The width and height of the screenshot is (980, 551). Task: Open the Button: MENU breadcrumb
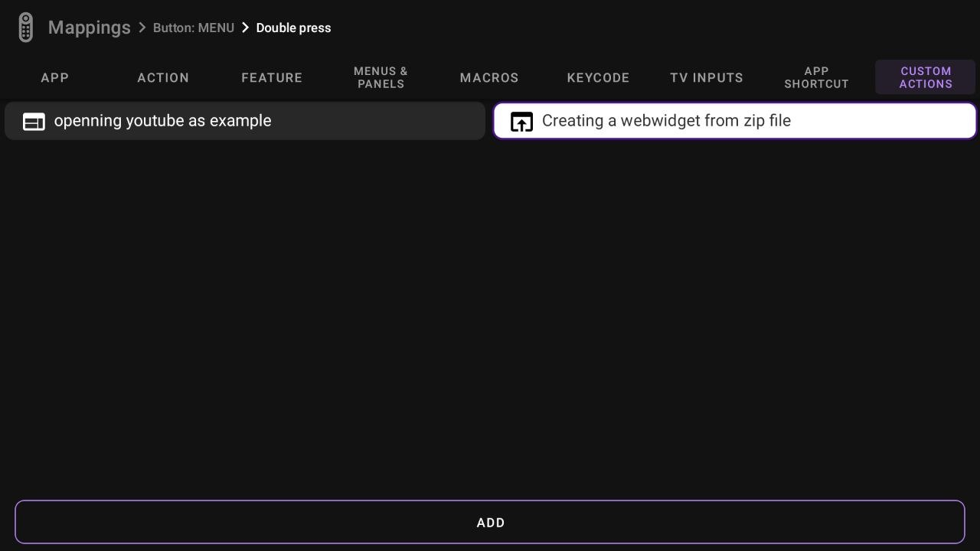[x=194, y=28]
